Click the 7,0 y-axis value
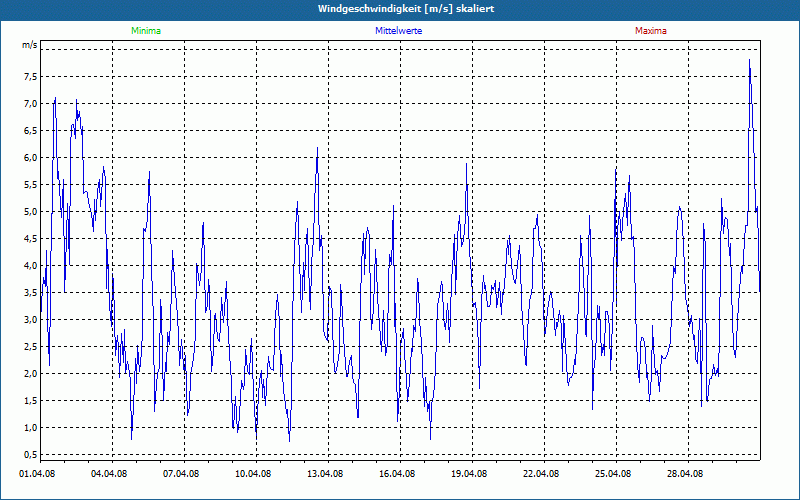The height and width of the screenshot is (500, 800). tap(30, 104)
